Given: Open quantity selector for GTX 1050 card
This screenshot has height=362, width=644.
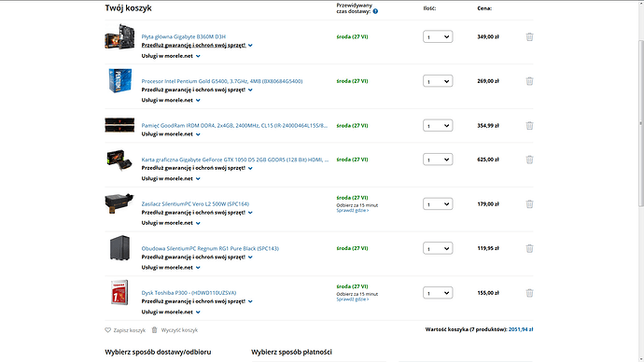Looking at the screenshot, I should click(438, 160).
